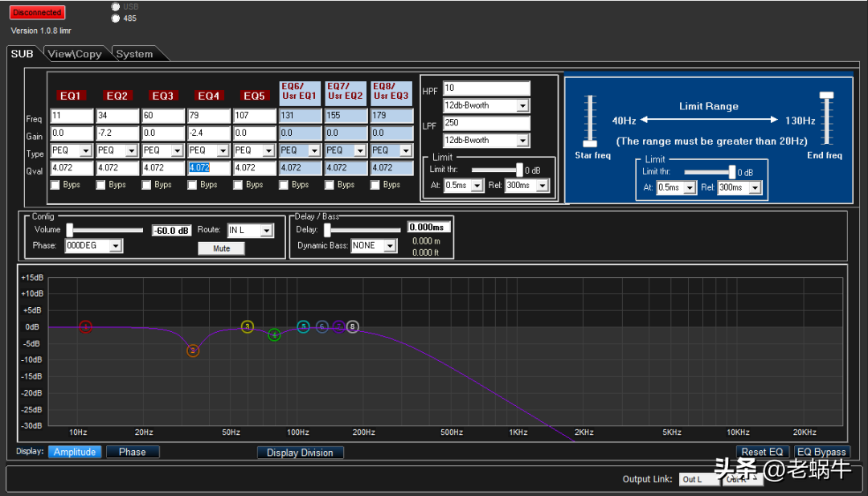Switch to the View\Copy tab
This screenshot has width=868, height=496.
tap(75, 54)
